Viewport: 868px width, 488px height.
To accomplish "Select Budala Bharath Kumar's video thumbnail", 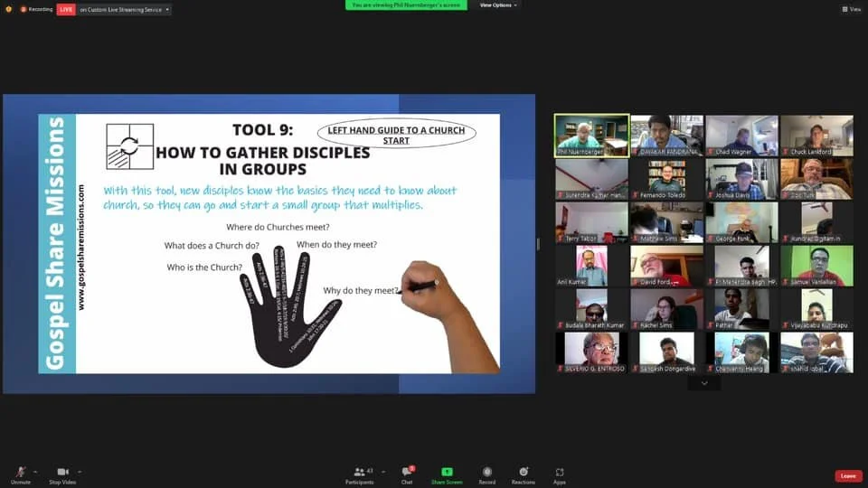I will pyautogui.click(x=591, y=309).
